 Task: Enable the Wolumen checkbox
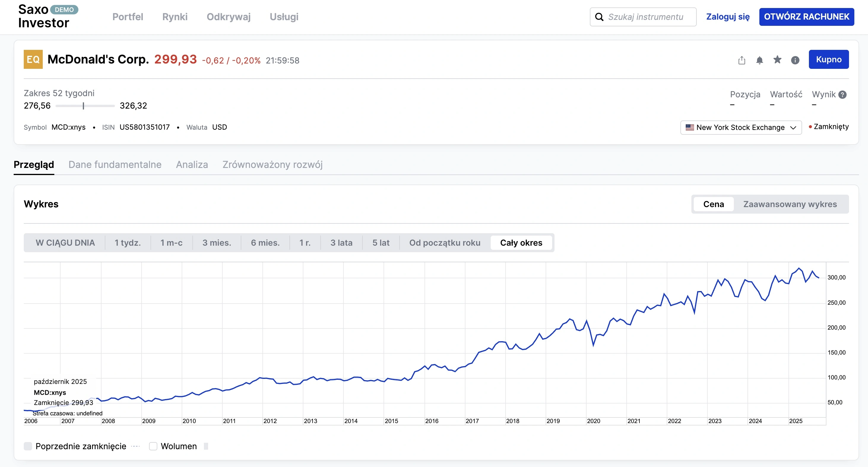coord(153,446)
